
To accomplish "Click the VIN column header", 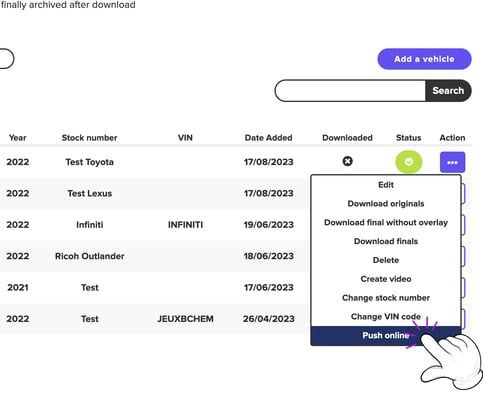I will (185, 138).
